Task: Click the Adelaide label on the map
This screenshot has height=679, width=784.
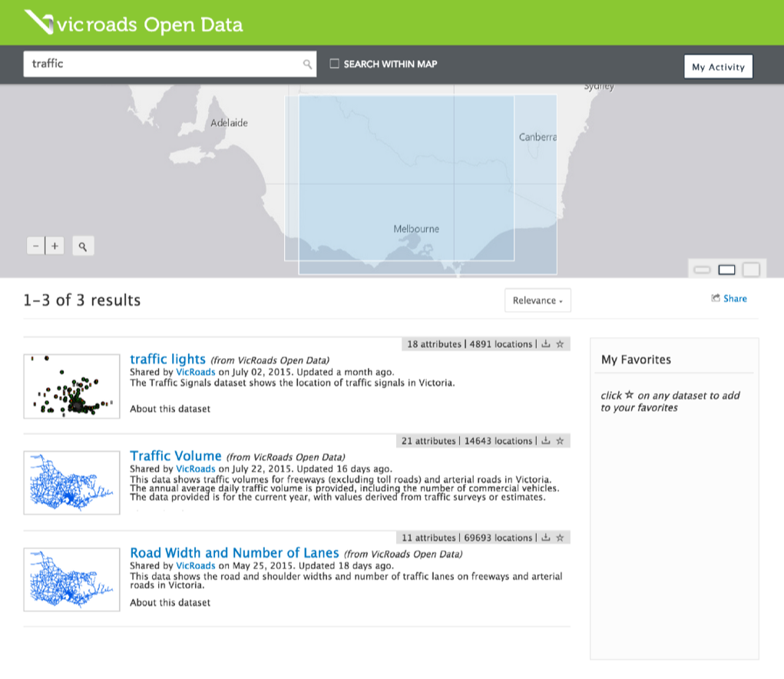Action: (229, 123)
